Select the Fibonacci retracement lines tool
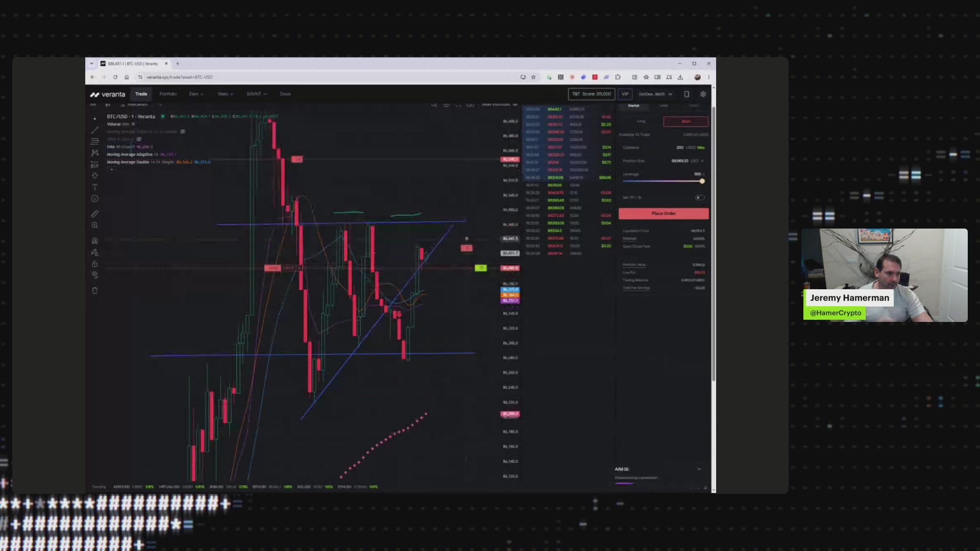The image size is (980, 551). click(94, 141)
